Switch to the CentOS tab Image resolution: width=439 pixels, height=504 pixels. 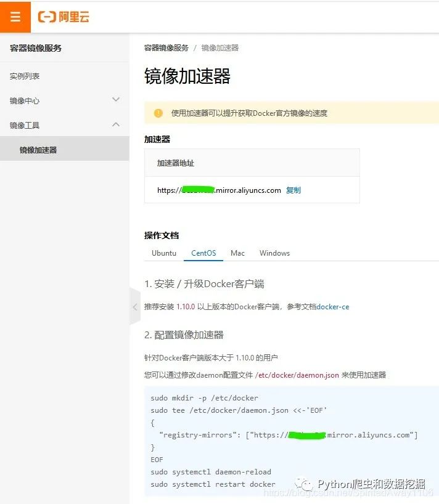tap(203, 253)
